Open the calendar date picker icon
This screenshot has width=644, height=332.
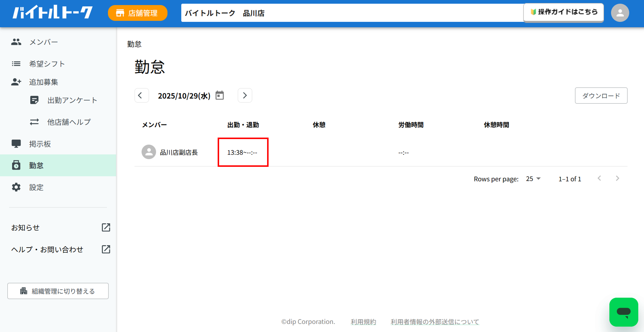point(220,95)
